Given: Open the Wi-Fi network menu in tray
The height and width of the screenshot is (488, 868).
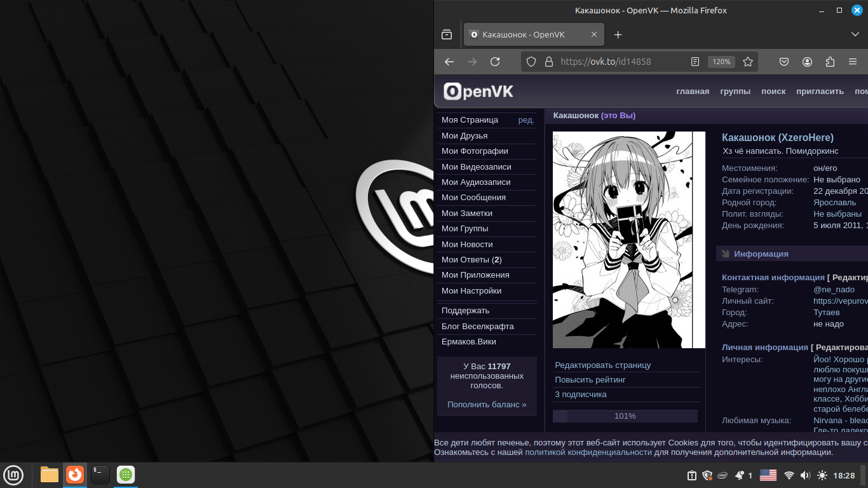Looking at the screenshot, I should [x=789, y=475].
